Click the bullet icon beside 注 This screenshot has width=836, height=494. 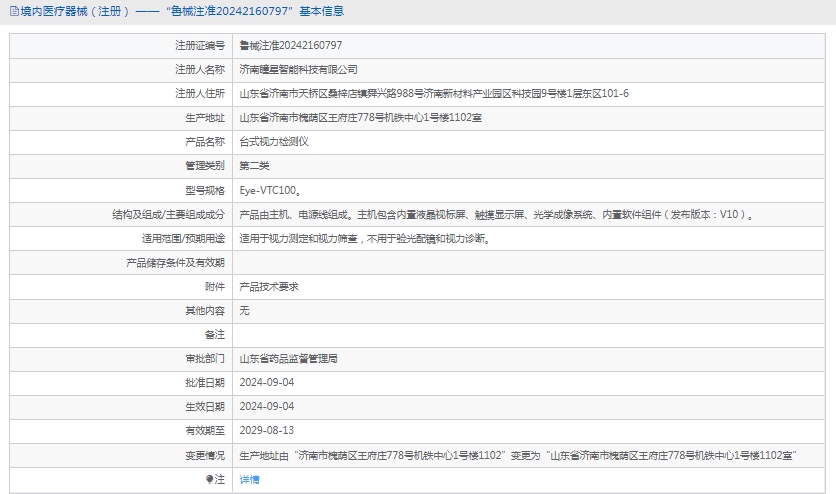pos(209,479)
